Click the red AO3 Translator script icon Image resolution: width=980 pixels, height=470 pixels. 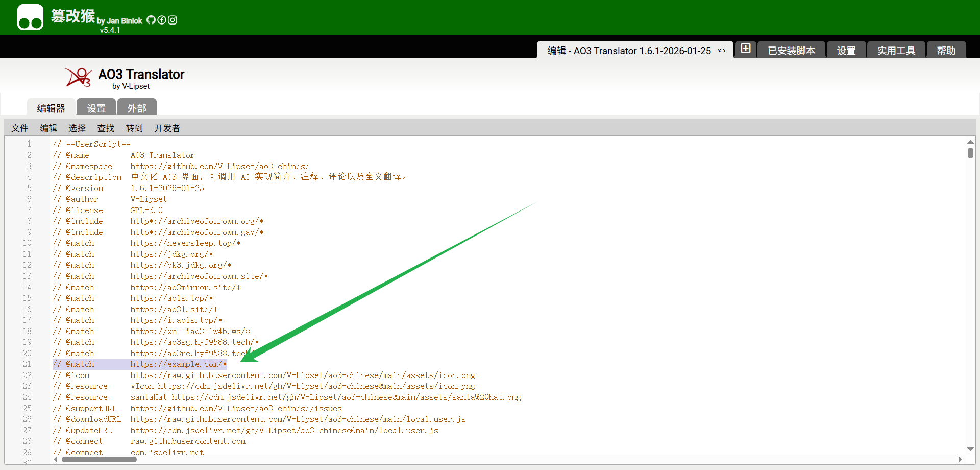(x=78, y=78)
